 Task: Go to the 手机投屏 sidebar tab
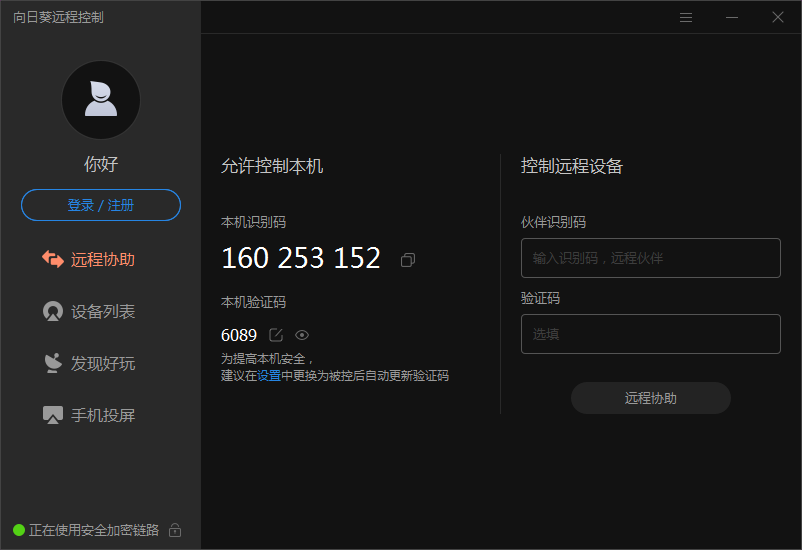[x=88, y=415]
